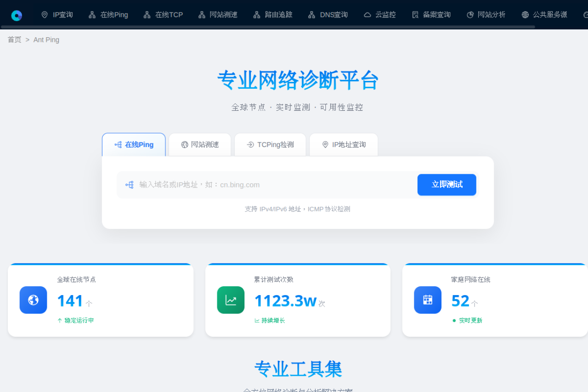Open 在线Ping from the top navigation

pyautogui.click(x=108, y=15)
